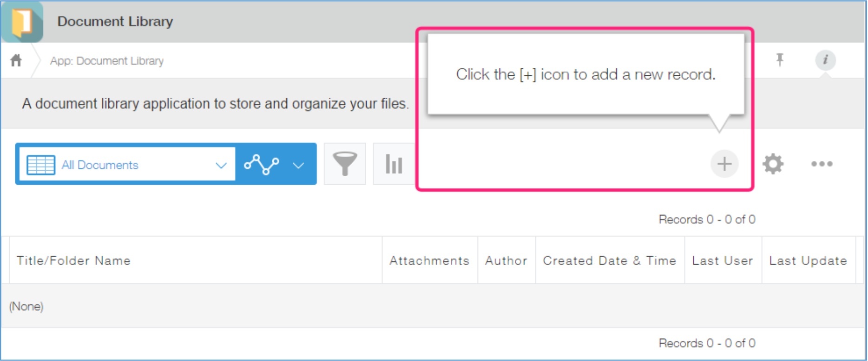Expand the graph options chevron
Screen dimensions: 868x361
coord(299,165)
